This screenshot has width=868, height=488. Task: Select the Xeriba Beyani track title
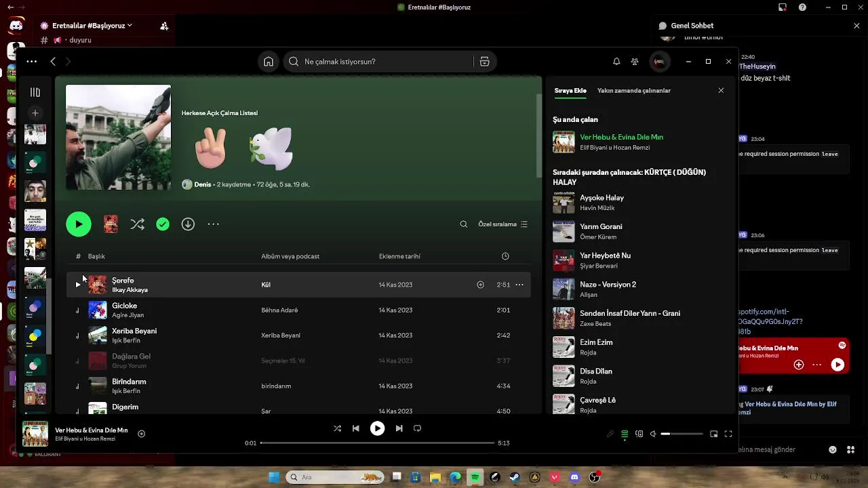click(x=134, y=331)
